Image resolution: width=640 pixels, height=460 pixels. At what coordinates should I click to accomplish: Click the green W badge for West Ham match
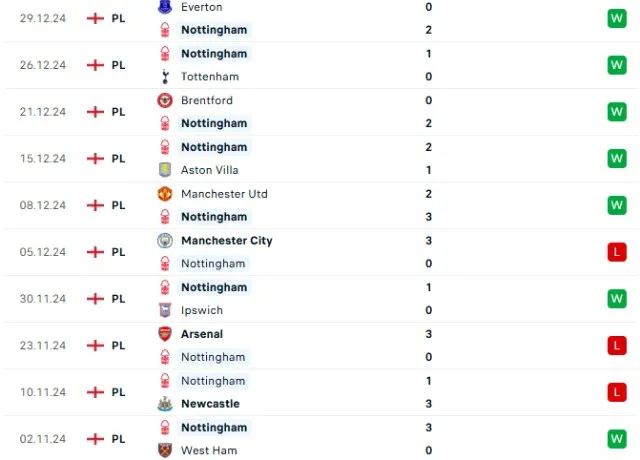pyautogui.click(x=616, y=438)
